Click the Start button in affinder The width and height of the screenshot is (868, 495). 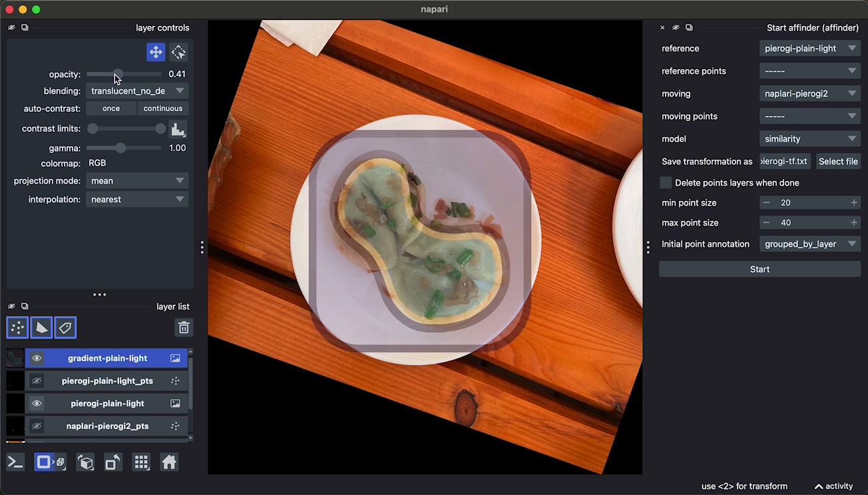759,269
